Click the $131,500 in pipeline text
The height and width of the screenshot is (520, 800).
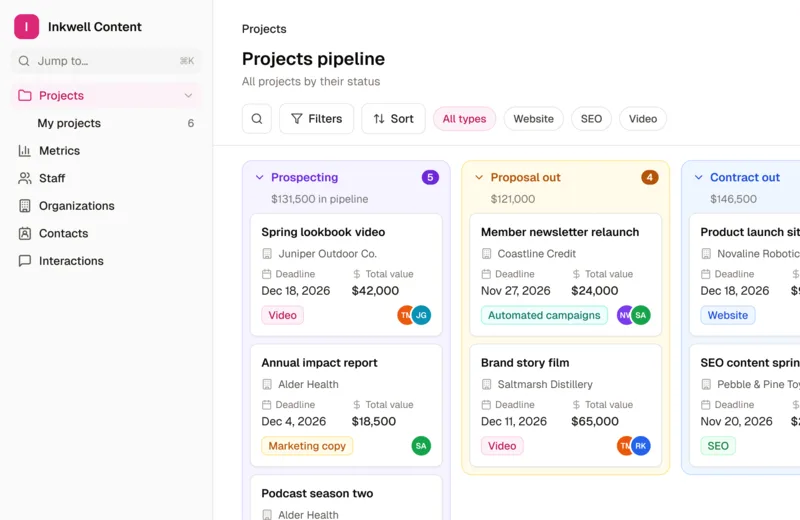coord(319,199)
